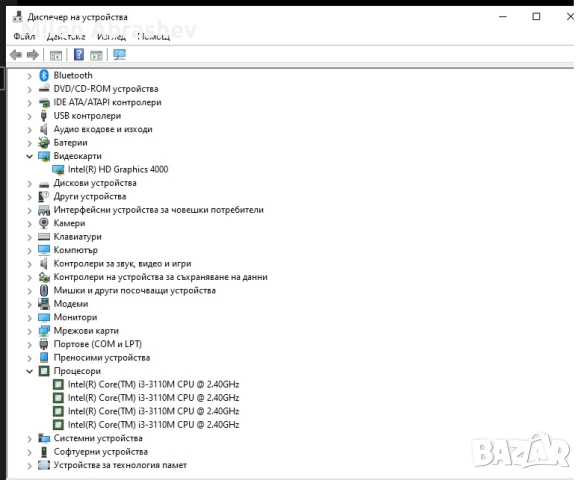Collapse the Процесори category

point(29,371)
